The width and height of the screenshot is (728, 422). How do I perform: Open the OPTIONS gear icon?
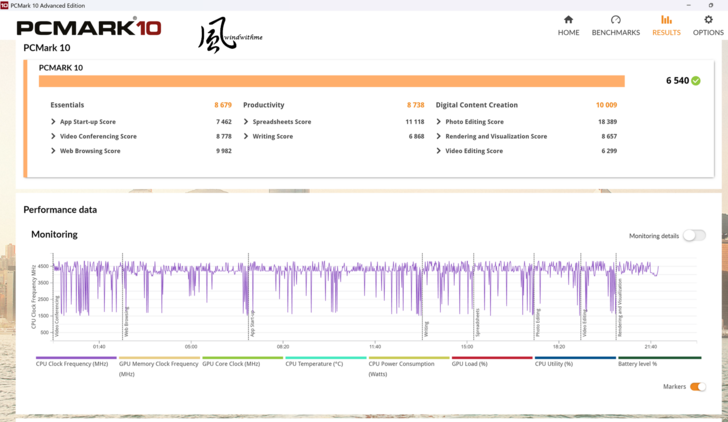708,20
